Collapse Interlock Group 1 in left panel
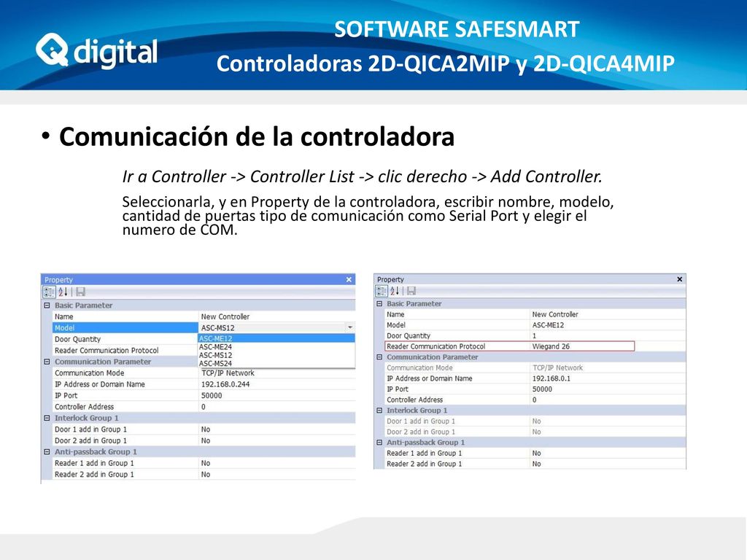This screenshot has height=560, width=747. [47, 418]
